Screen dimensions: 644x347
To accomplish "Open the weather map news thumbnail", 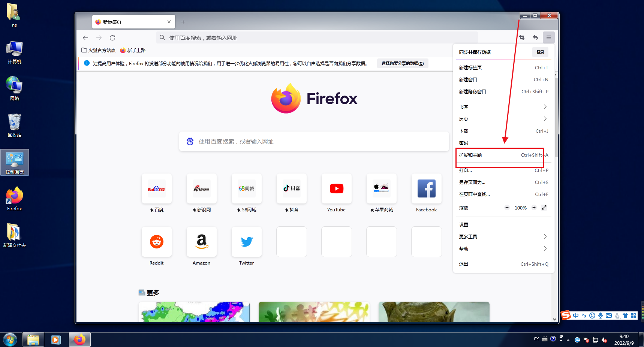I will [194, 312].
